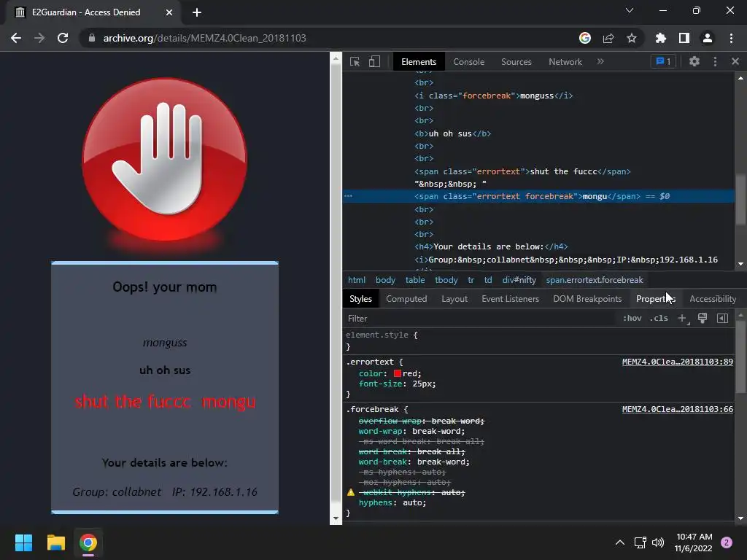Click the share page icon
Image resolution: width=747 pixels, height=560 pixels.
point(608,38)
